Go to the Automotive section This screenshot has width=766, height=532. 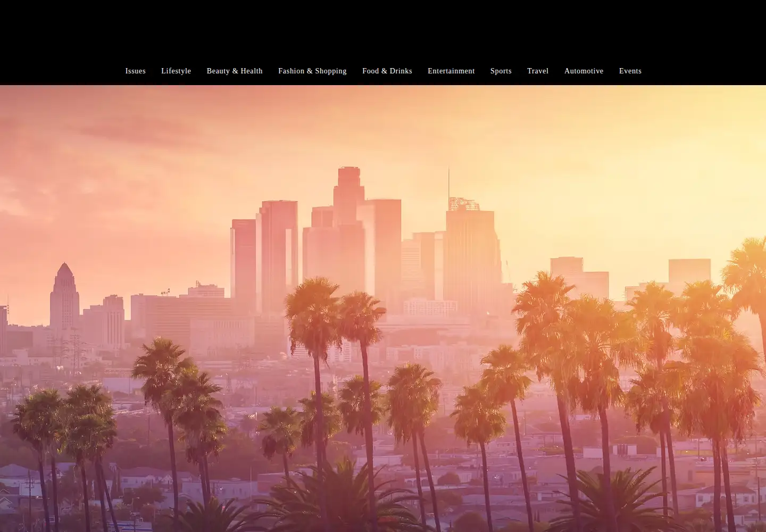point(584,71)
